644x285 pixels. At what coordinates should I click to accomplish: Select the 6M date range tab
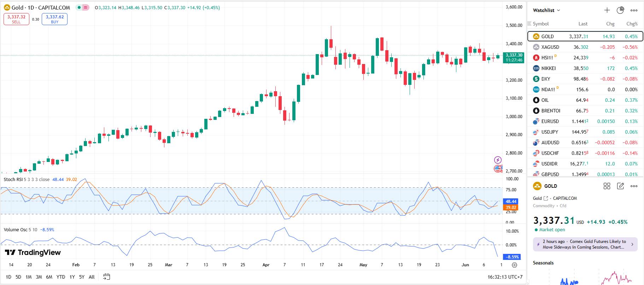(49, 277)
